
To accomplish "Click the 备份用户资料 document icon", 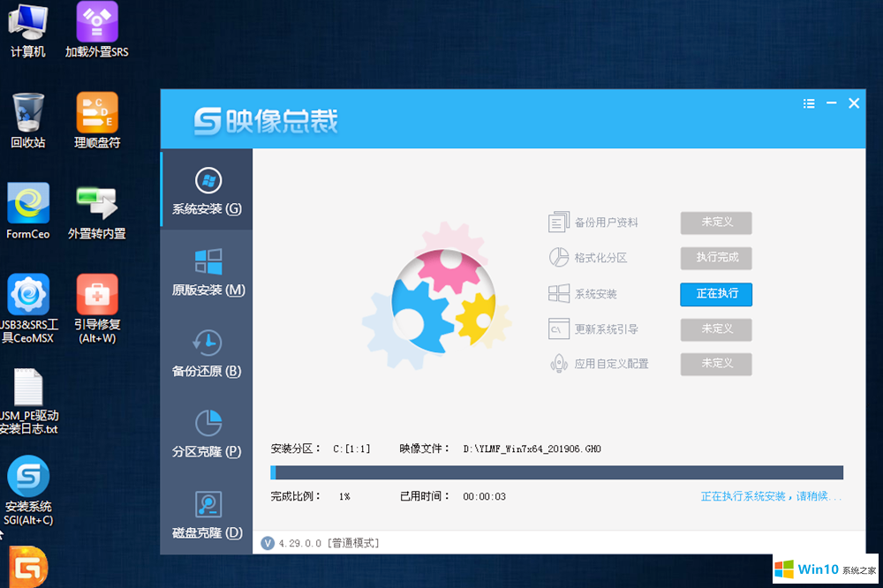I will pyautogui.click(x=559, y=222).
